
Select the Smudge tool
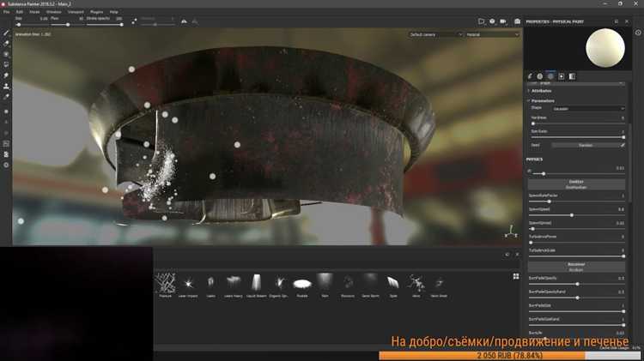pos(6,75)
